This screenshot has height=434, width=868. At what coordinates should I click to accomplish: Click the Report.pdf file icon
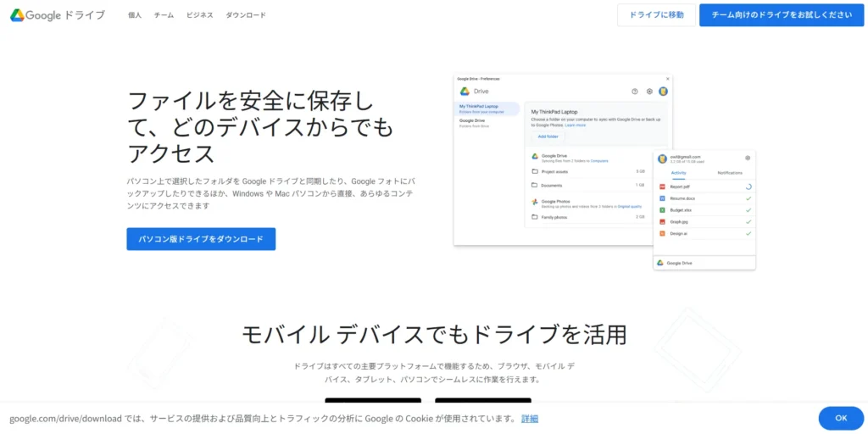coord(661,186)
